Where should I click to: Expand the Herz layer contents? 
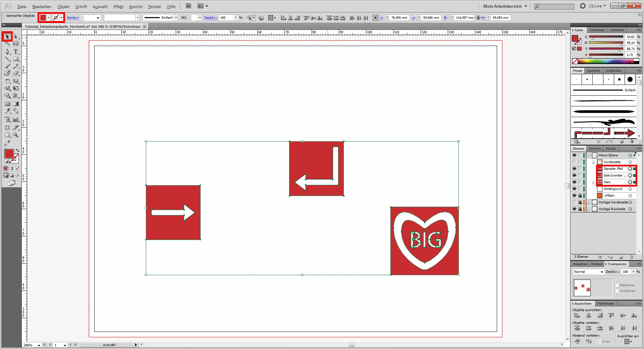click(x=593, y=182)
